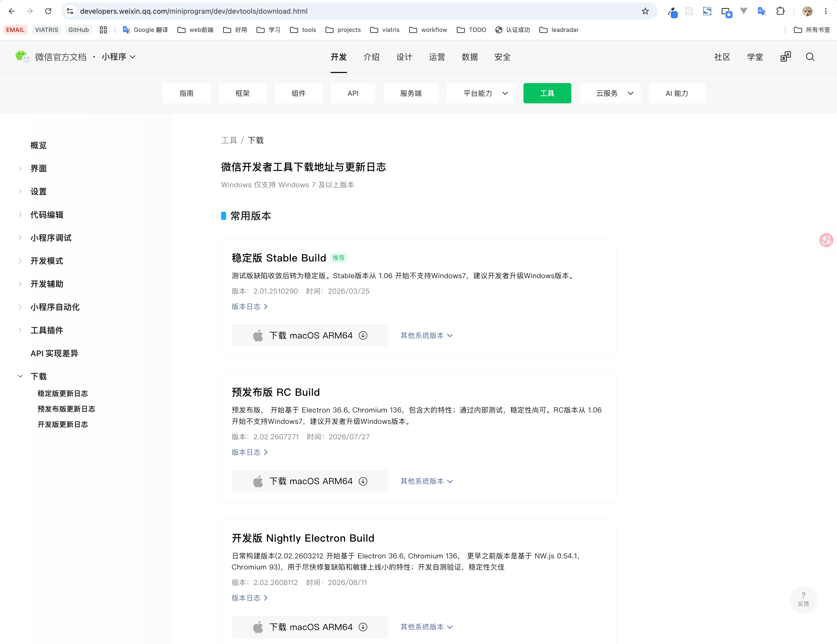The width and height of the screenshot is (837, 644).
Task: Switch to the 运营 top nav tab
Action: pos(437,57)
